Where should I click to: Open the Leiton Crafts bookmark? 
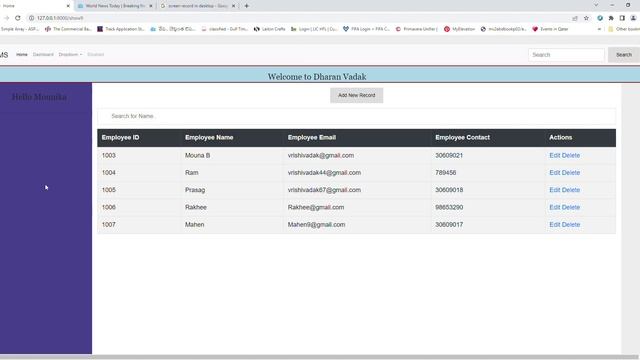(x=269, y=29)
